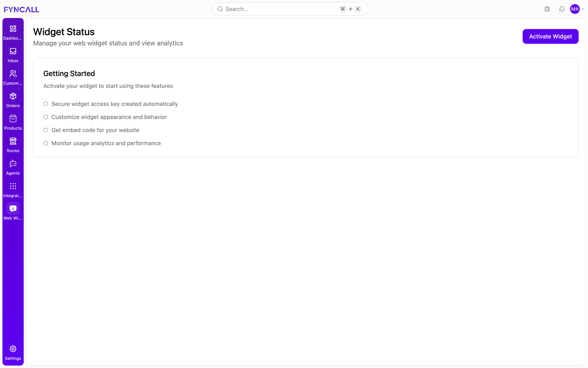Screen dimensions: 588x368
Task: Open notifications bell
Action: click(x=562, y=9)
